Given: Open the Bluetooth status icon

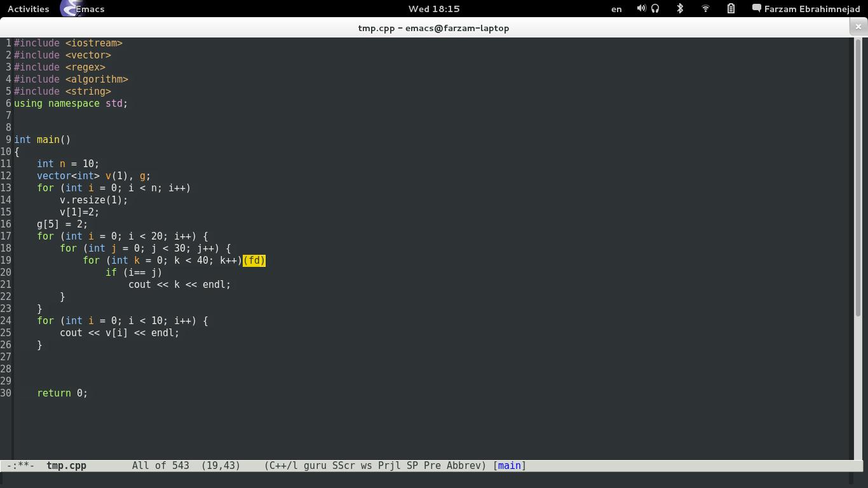Looking at the screenshot, I should 680,9.
